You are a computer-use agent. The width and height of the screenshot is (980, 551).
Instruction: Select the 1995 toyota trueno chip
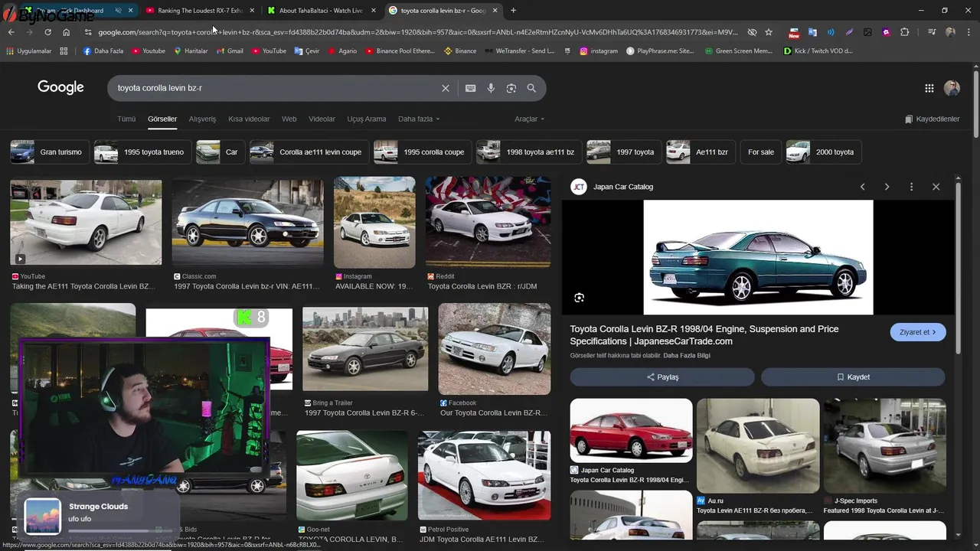[142, 152]
